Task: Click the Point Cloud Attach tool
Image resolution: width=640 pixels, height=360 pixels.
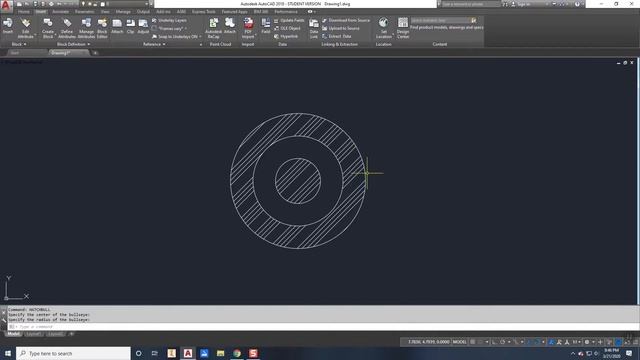Action: [x=230, y=25]
